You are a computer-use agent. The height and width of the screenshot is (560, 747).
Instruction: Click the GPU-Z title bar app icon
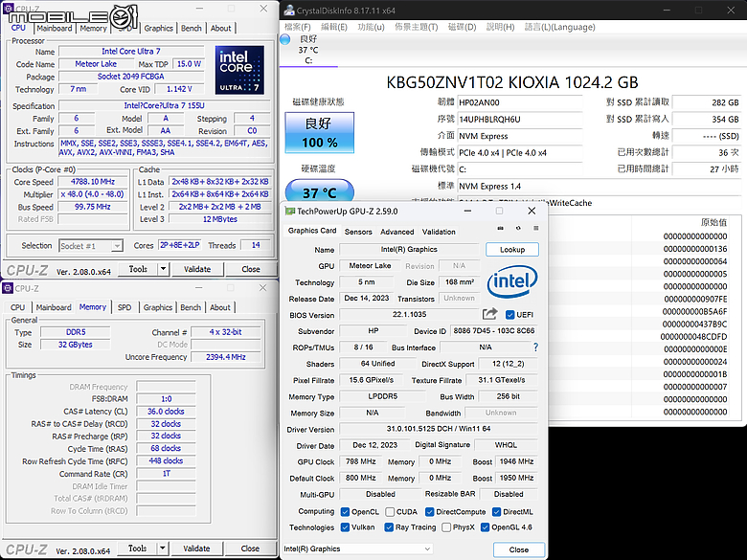(x=289, y=211)
